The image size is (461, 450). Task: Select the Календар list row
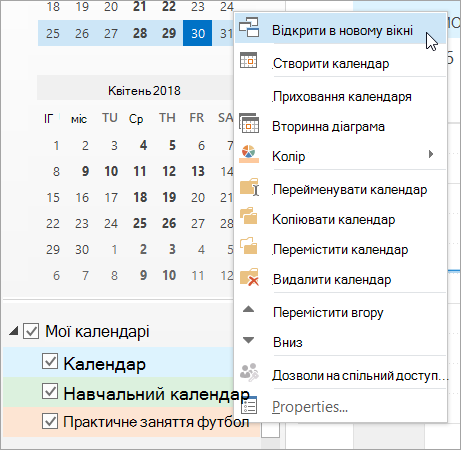pos(118,362)
